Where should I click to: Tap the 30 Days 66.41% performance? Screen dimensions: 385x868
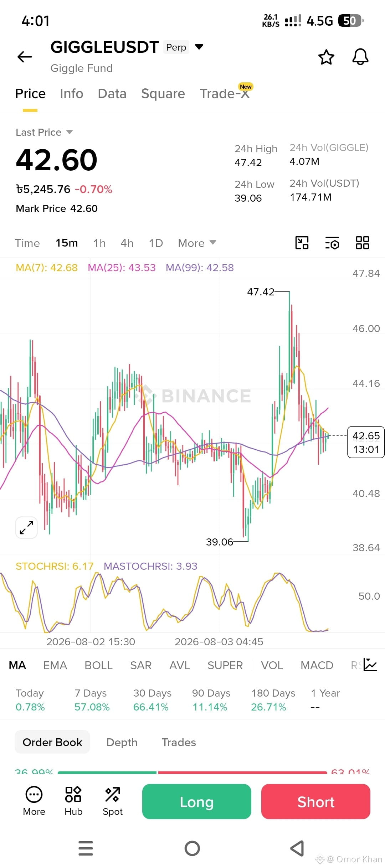pos(152,700)
